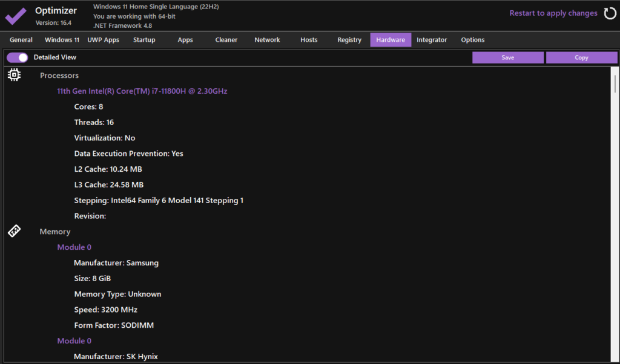Click the Memory RAM stick icon
This screenshot has height=364, width=620.
pos(15,231)
